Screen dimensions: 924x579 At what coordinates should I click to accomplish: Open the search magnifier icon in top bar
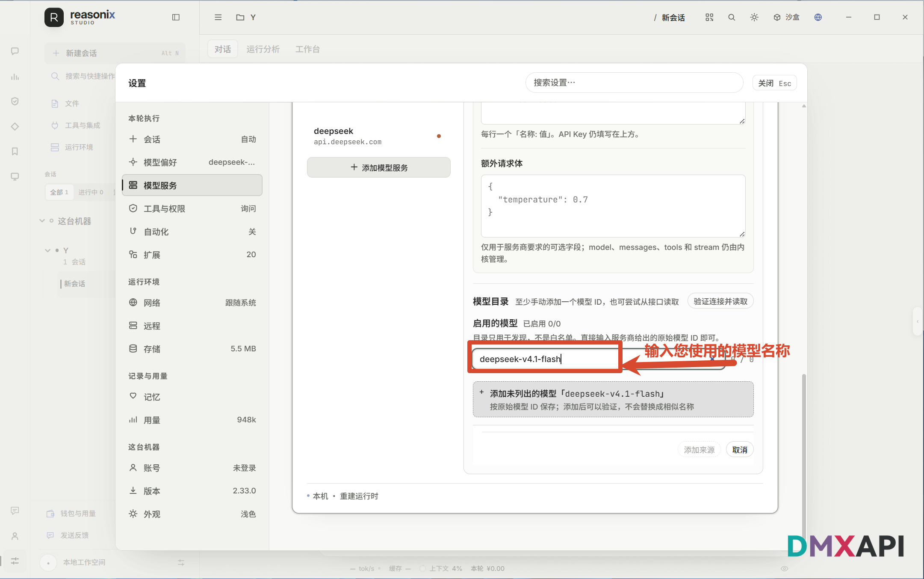(x=732, y=17)
